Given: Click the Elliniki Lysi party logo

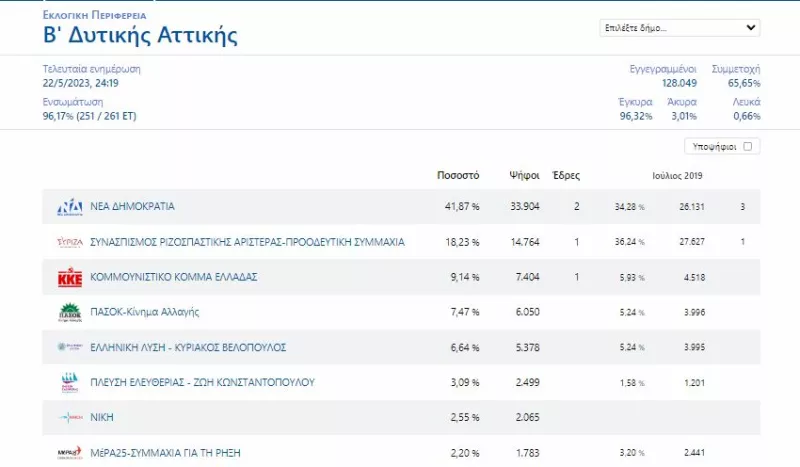Looking at the screenshot, I should click(69, 347).
